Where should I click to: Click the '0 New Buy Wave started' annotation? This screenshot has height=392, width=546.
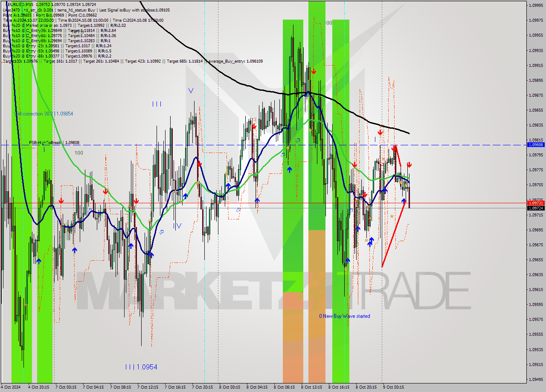(345, 316)
